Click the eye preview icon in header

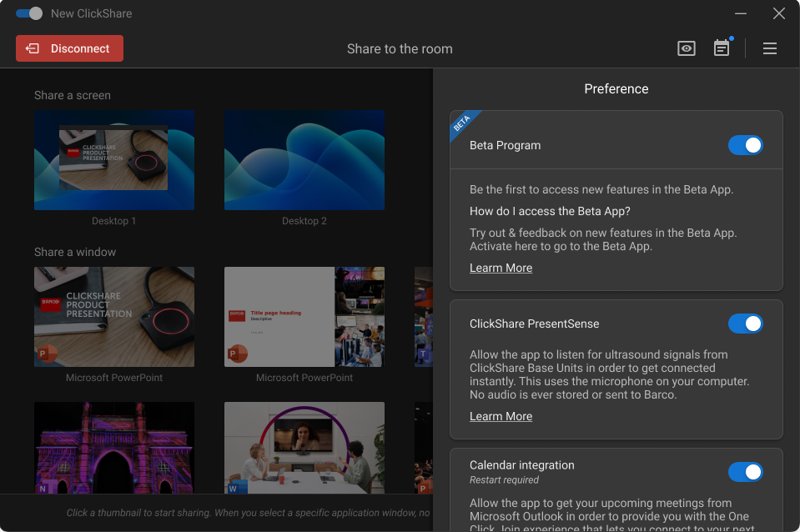tap(686, 48)
